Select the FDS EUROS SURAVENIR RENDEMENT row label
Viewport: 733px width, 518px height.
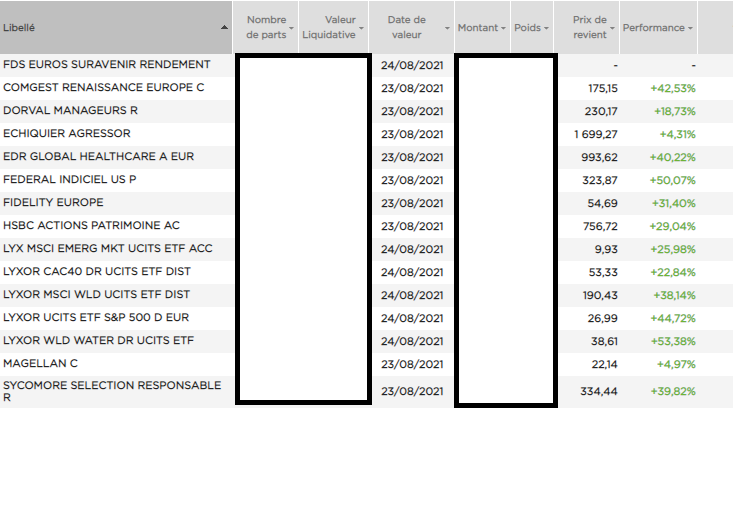pos(107,65)
